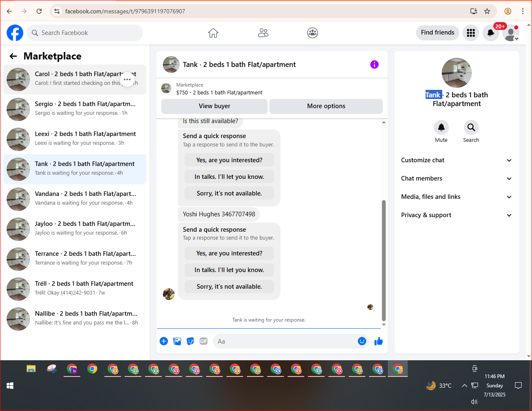Expand Media, files and links section
Image resolution: width=532 pixels, height=411 pixels.
[x=456, y=197]
